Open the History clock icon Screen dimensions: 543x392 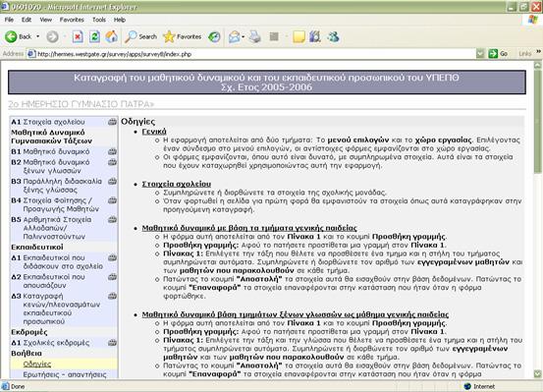tap(214, 36)
